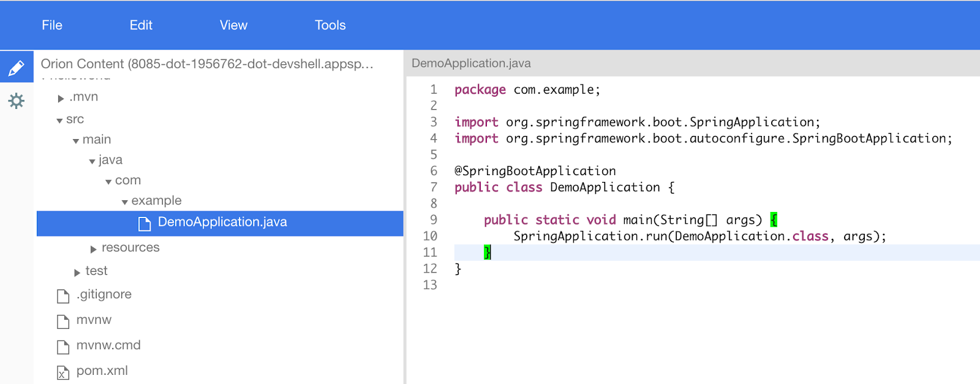Select the pom.xml file label
980x384 pixels.
pos(102,371)
